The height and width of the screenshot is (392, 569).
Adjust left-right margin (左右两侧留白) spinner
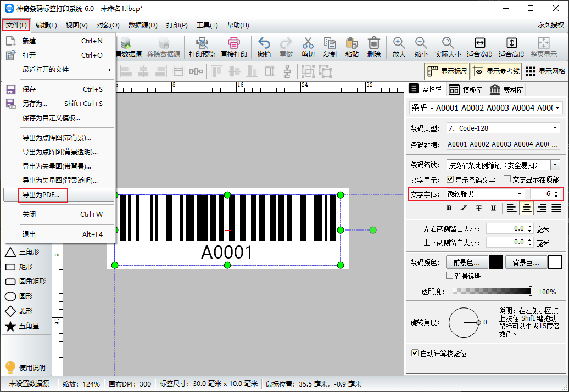(529, 229)
